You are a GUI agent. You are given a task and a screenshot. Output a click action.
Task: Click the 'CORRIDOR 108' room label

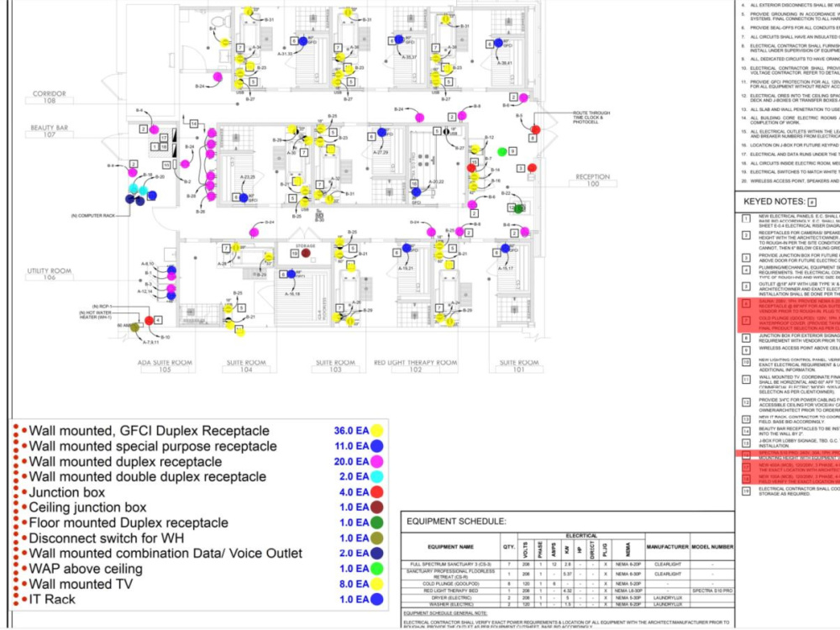point(50,97)
